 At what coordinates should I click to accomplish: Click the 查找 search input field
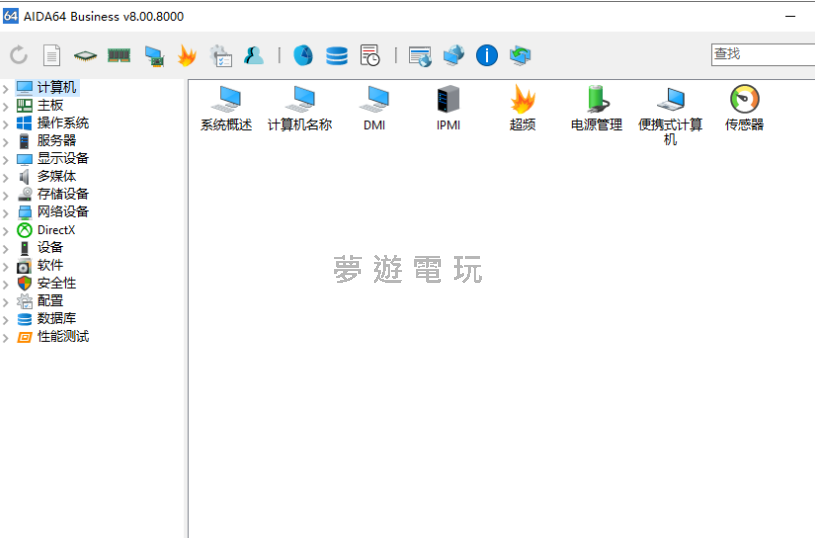tap(762, 54)
